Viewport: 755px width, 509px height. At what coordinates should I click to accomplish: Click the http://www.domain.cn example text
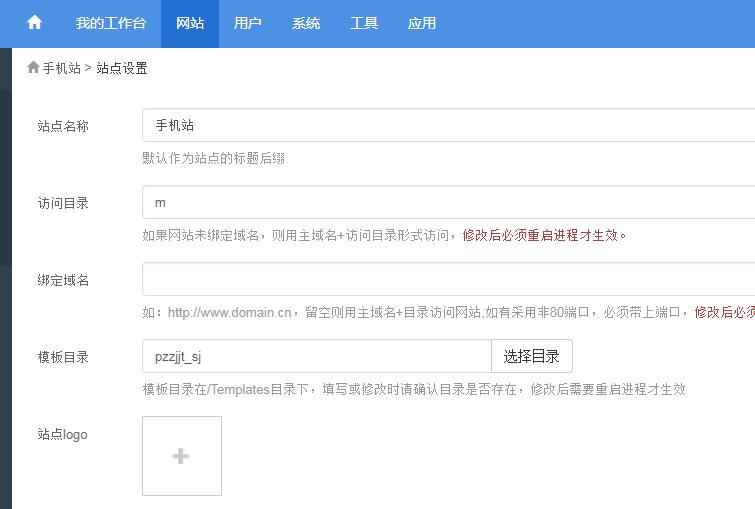(230, 313)
